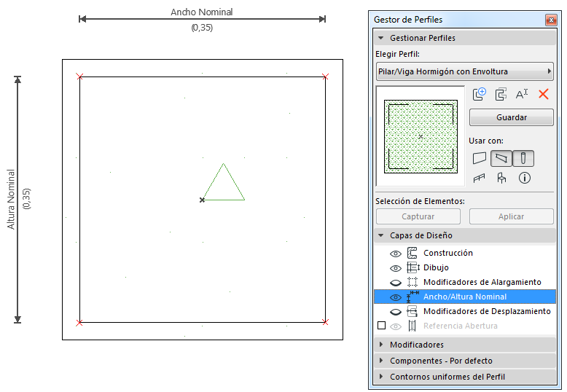Toggle visibility of Modificadores de Desplazamiento
This screenshot has height=392, width=567.
pyautogui.click(x=396, y=312)
